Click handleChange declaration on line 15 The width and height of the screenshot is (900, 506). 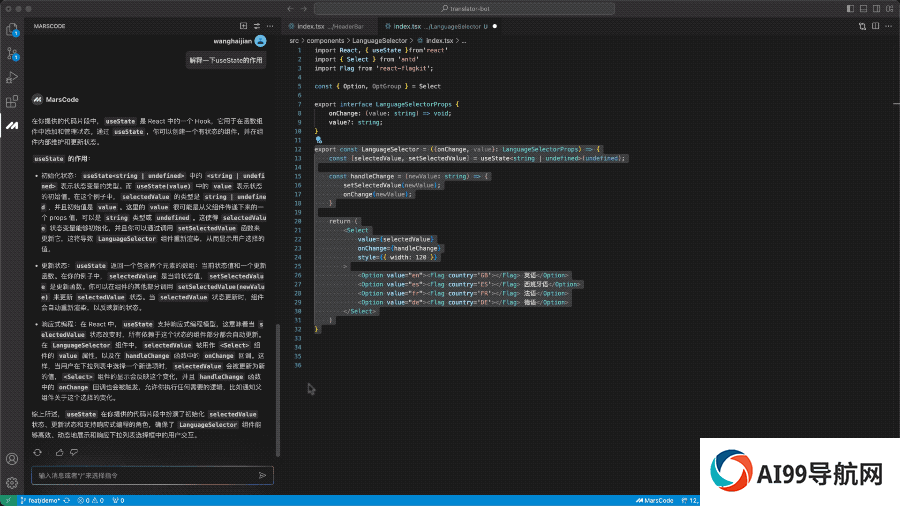(x=372, y=176)
